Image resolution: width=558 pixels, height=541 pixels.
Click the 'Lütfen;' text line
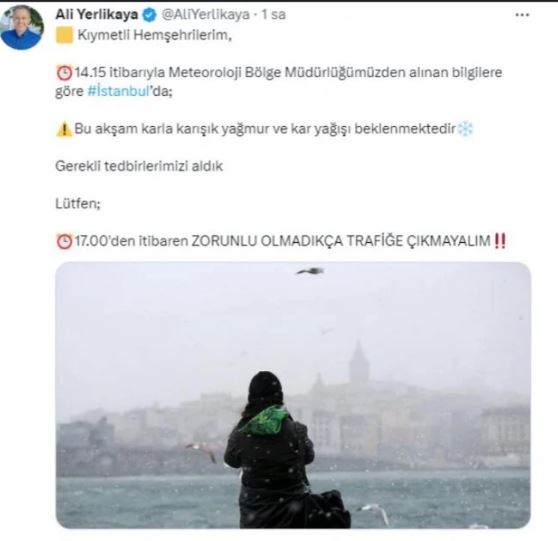point(78,204)
